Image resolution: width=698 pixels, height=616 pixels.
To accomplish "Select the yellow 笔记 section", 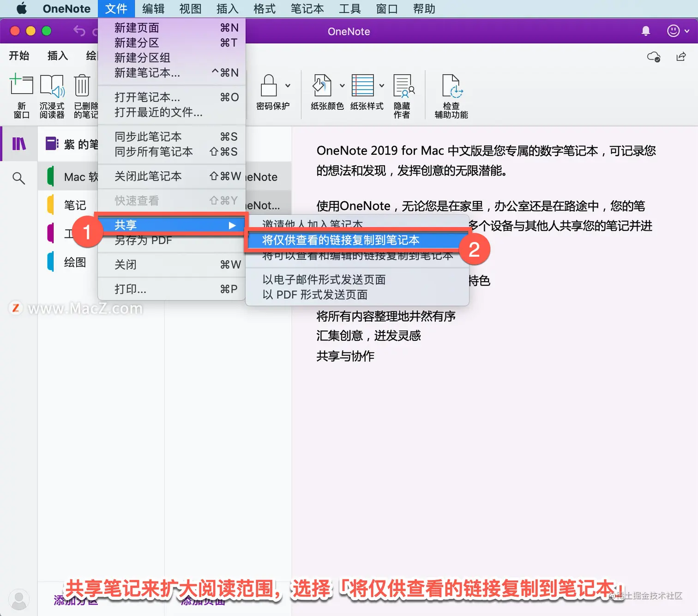I will tap(67, 205).
